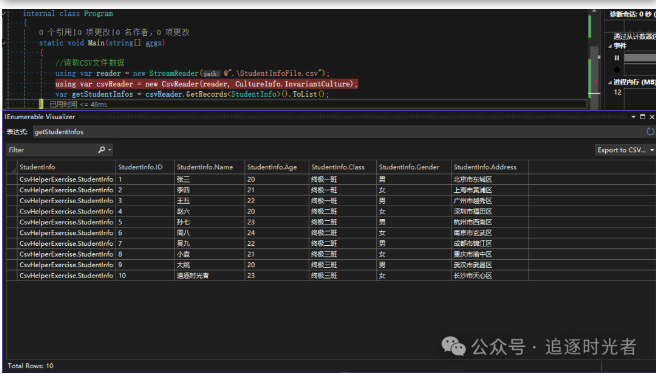Image resolution: width=656 pixels, height=374 pixels.
Task: Click inside the Filter text box
Action: (52, 150)
